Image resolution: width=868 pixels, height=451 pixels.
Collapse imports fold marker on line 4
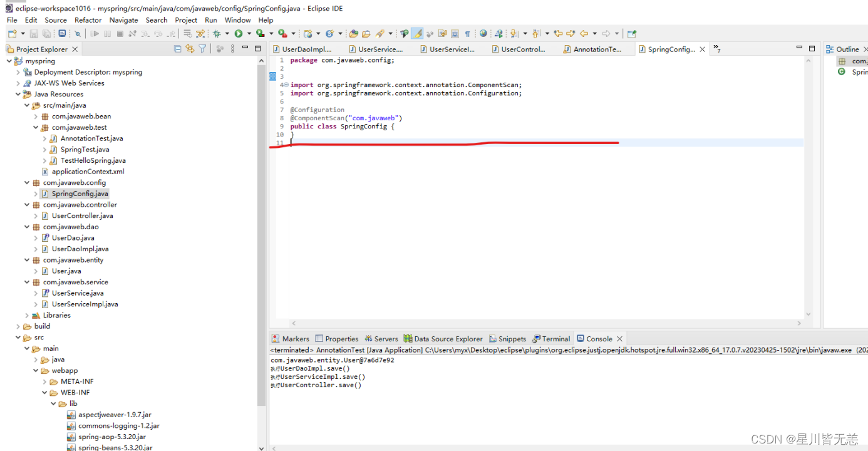click(286, 85)
